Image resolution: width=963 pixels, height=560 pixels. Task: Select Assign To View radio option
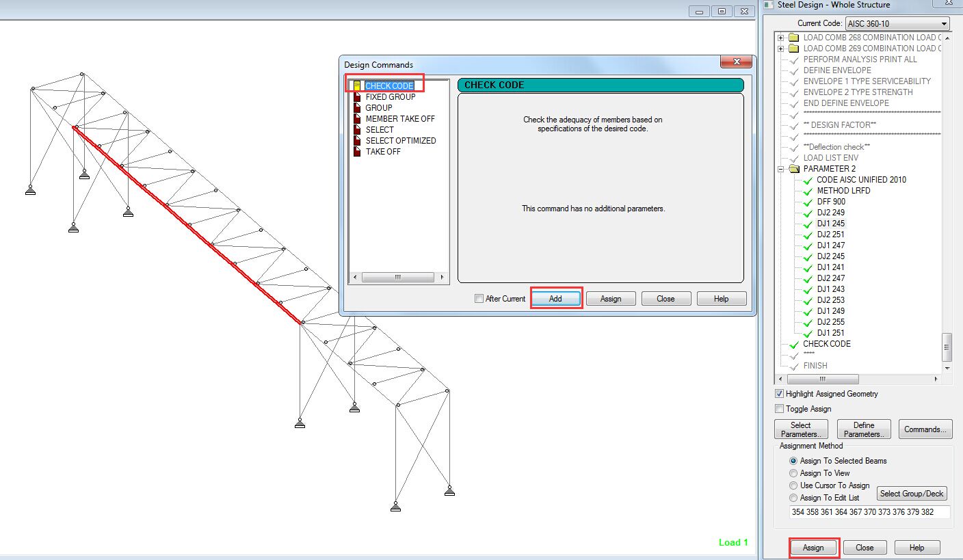[x=793, y=473]
